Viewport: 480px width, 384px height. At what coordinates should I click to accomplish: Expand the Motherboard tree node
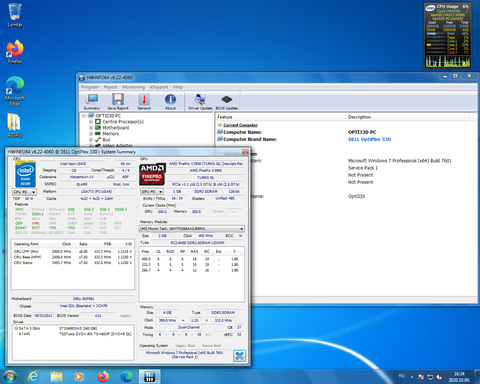91,128
